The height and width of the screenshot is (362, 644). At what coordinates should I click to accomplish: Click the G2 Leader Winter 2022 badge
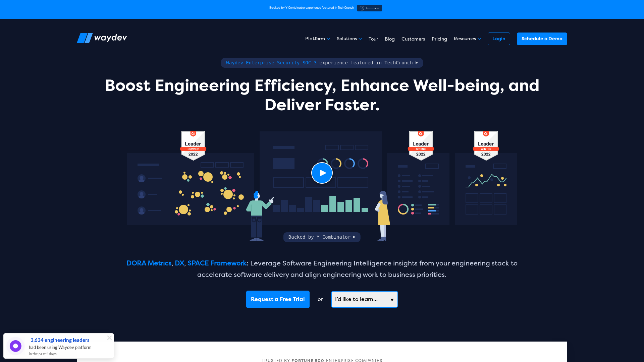[x=486, y=144]
